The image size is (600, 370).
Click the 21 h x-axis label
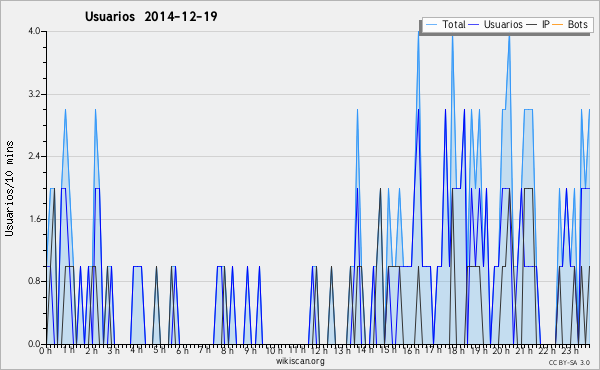coord(524,350)
